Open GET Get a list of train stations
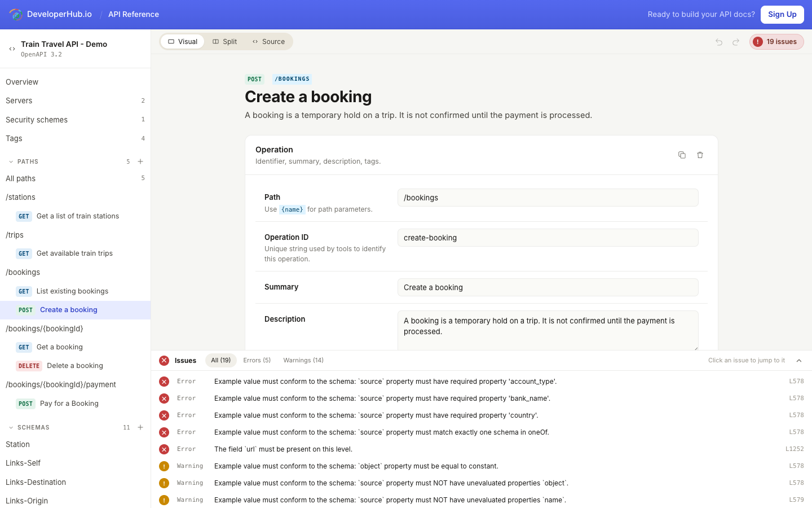The height and width of the screenshot is (508, 812). (75, 216)
